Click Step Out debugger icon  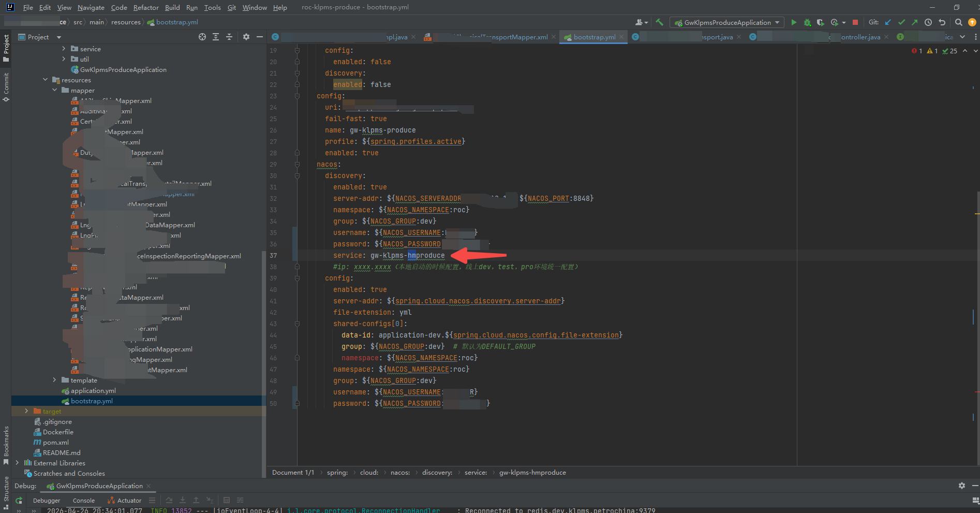[196, 500]
